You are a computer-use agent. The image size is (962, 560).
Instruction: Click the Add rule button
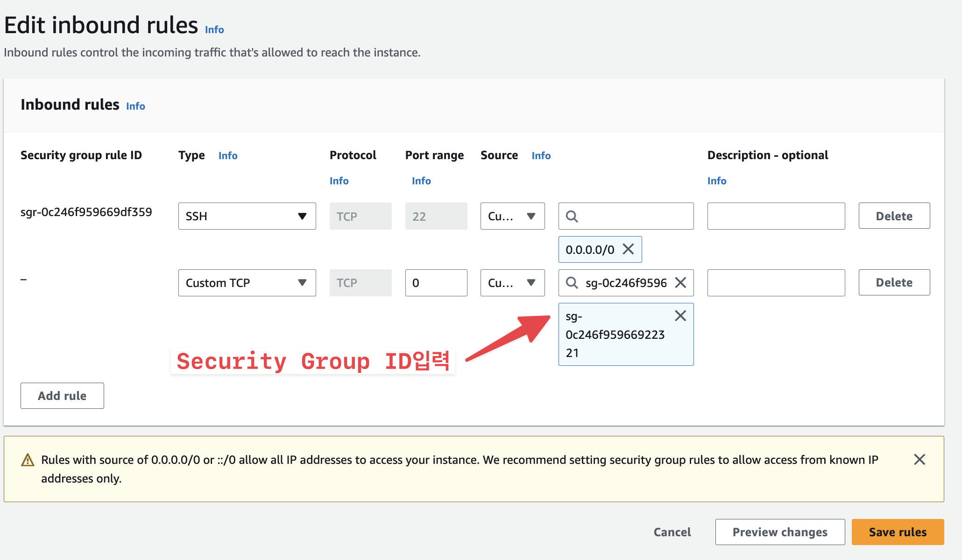click(62, 396)
